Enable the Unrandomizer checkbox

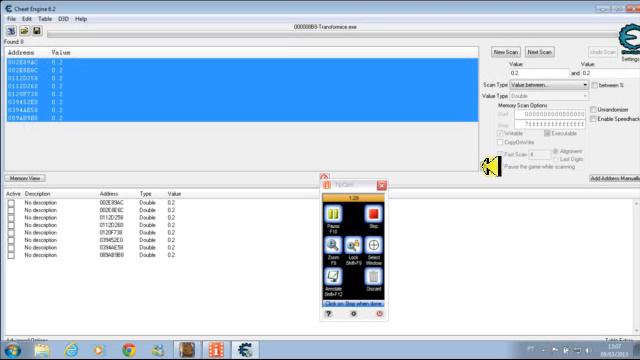(x=593, y=110)
